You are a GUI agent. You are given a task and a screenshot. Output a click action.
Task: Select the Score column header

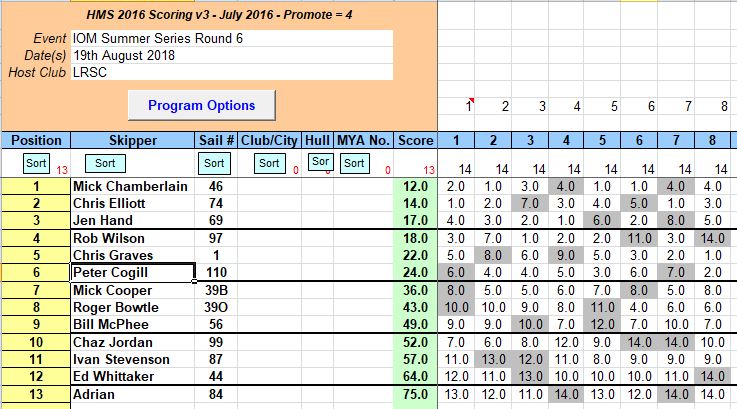pyautogui.click(x=414, y=140)
